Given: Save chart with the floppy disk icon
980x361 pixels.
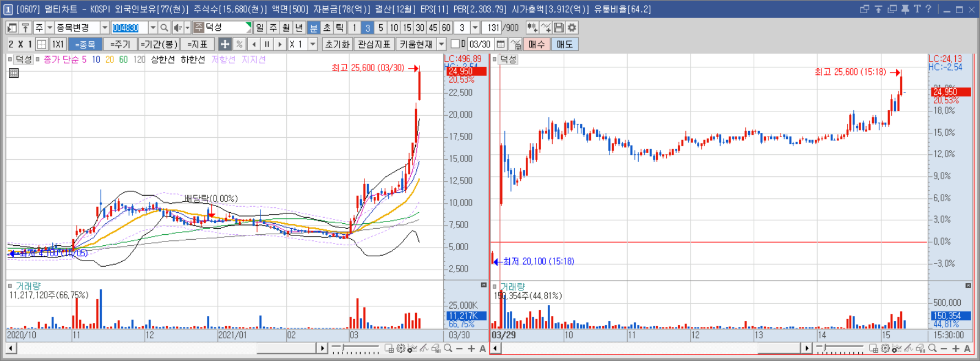Looking at the screenshot, I should [559, 28].
